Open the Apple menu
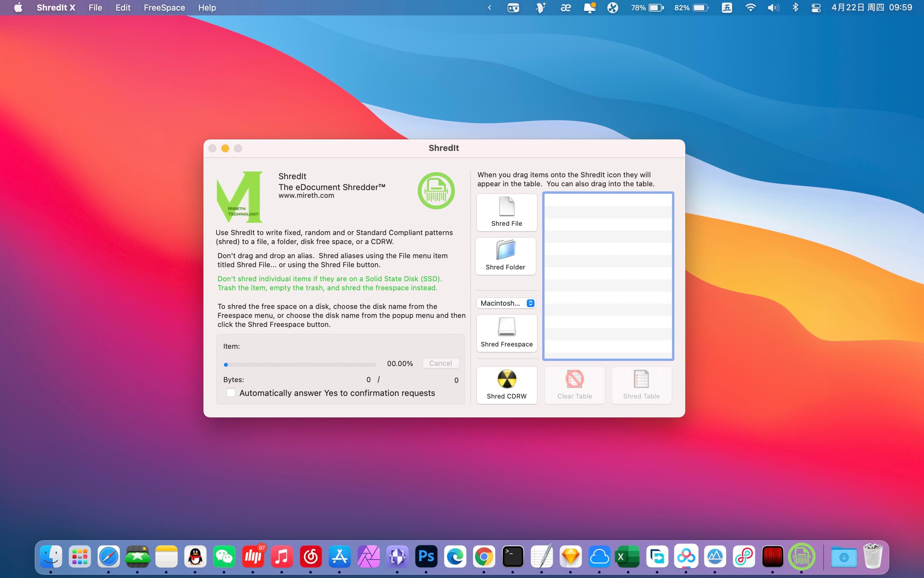 point(18,8)
